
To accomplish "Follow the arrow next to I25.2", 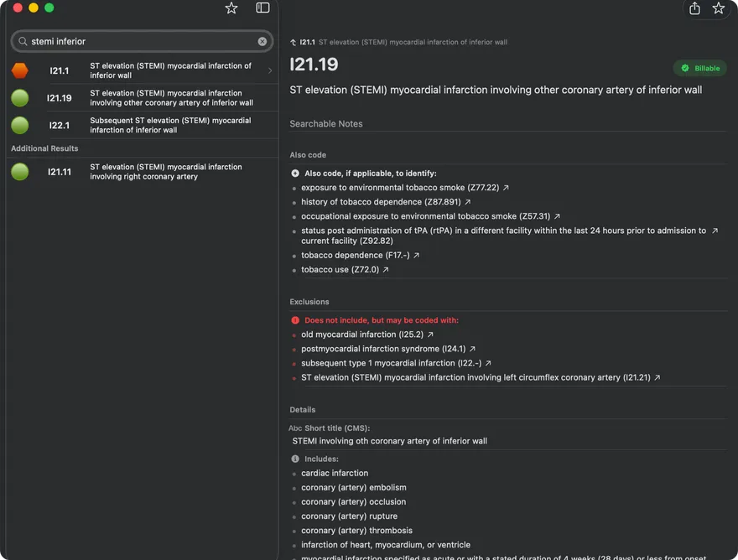I will [430, 334].
